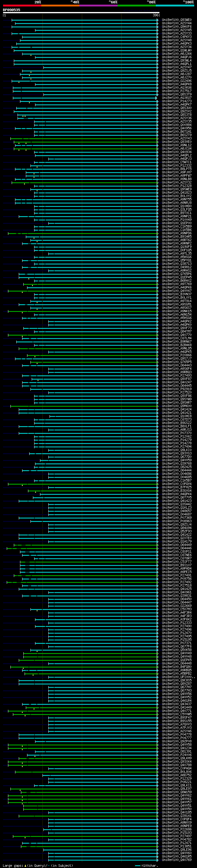Click the white query sequence bar
This screenshot has height=868, width=197.
[x=81, y=13]
